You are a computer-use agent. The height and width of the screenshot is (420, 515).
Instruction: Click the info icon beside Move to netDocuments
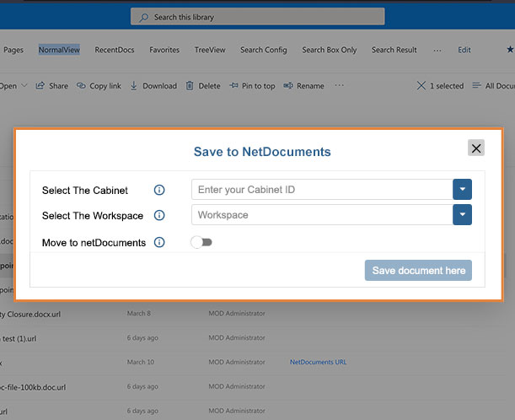pos(159,242)
